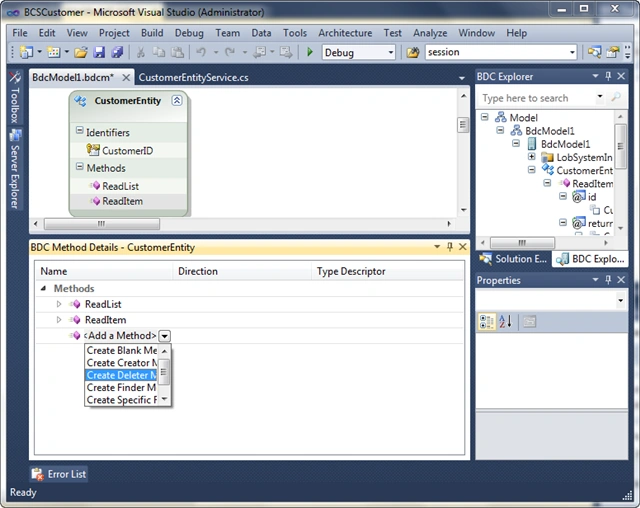Toggle auto-hide pin on Properties panel
The image size is (640, 508).
pyautogui.click(x=608, y=280)
